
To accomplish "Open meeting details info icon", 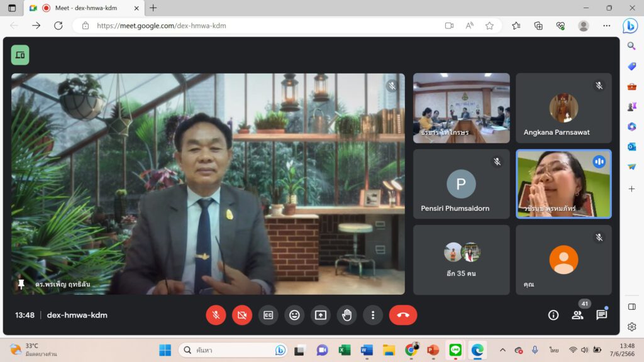I will tap(553, 315).
